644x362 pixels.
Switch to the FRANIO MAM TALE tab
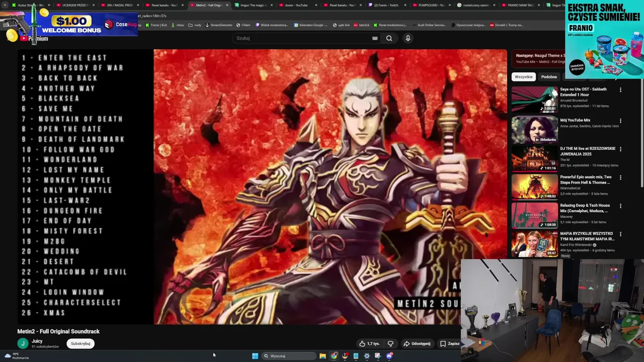[520, 5]
